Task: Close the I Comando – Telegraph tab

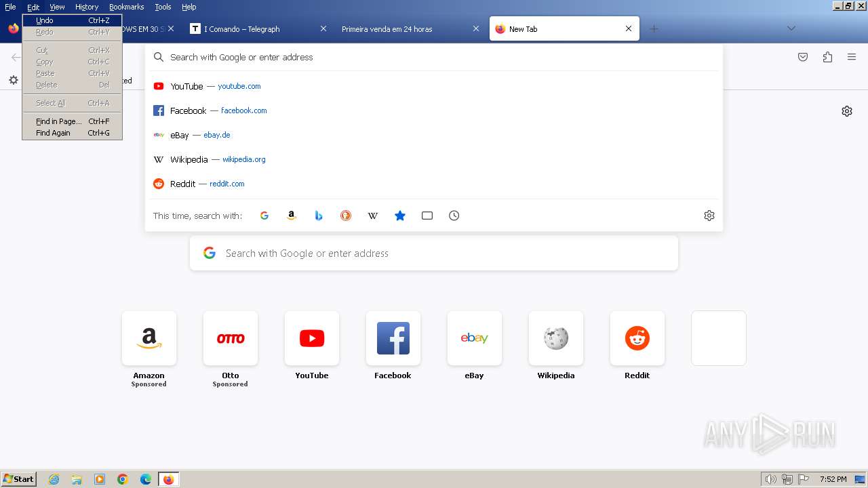Action: click(x=323, y=29)
